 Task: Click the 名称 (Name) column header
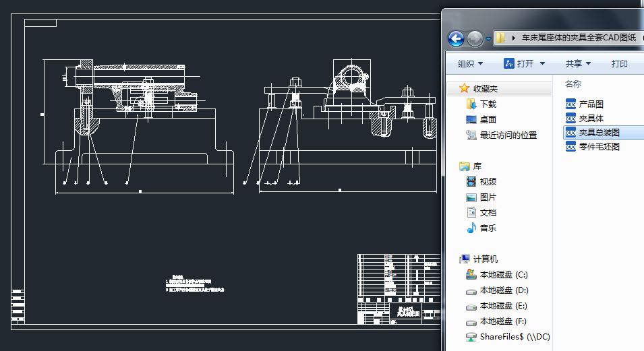click(573, 84)
